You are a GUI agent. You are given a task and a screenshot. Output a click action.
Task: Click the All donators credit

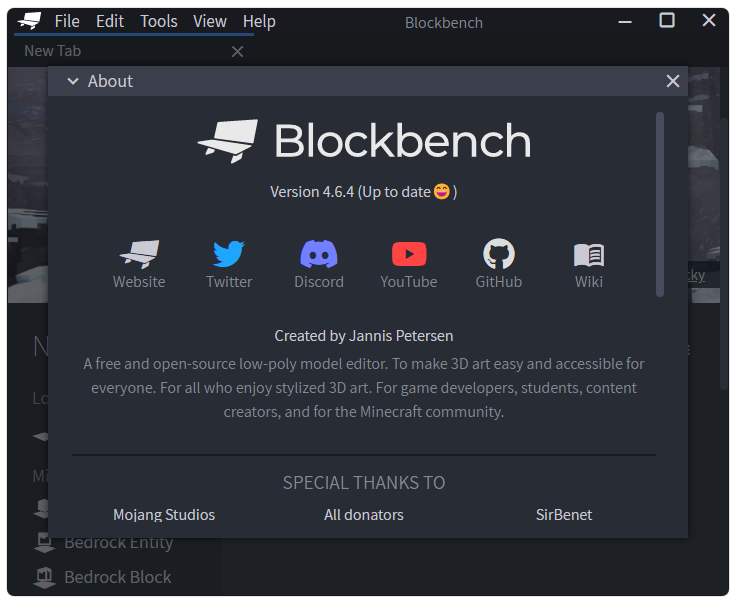click(x=364, y=515)
